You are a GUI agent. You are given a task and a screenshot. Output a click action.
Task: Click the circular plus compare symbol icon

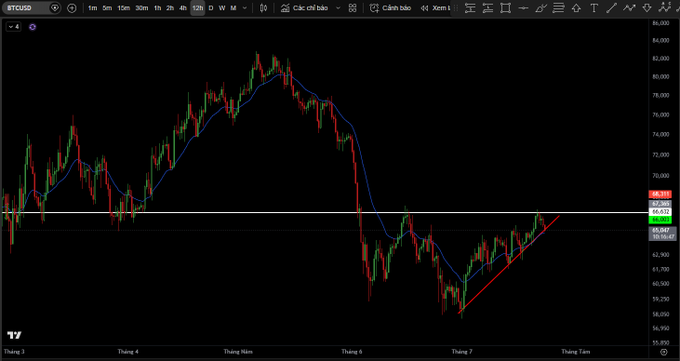[72, 8]
